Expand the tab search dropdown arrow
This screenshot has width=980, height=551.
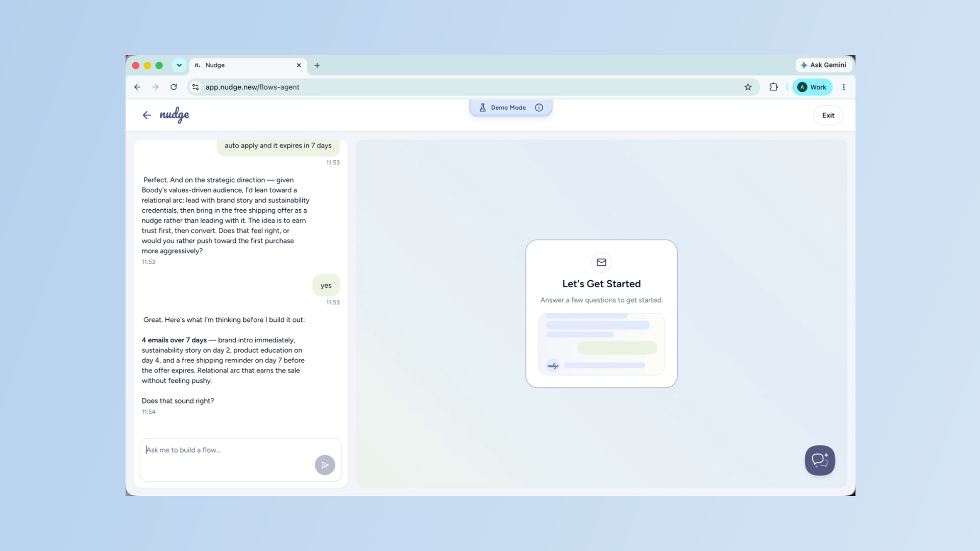coord(179,65)
